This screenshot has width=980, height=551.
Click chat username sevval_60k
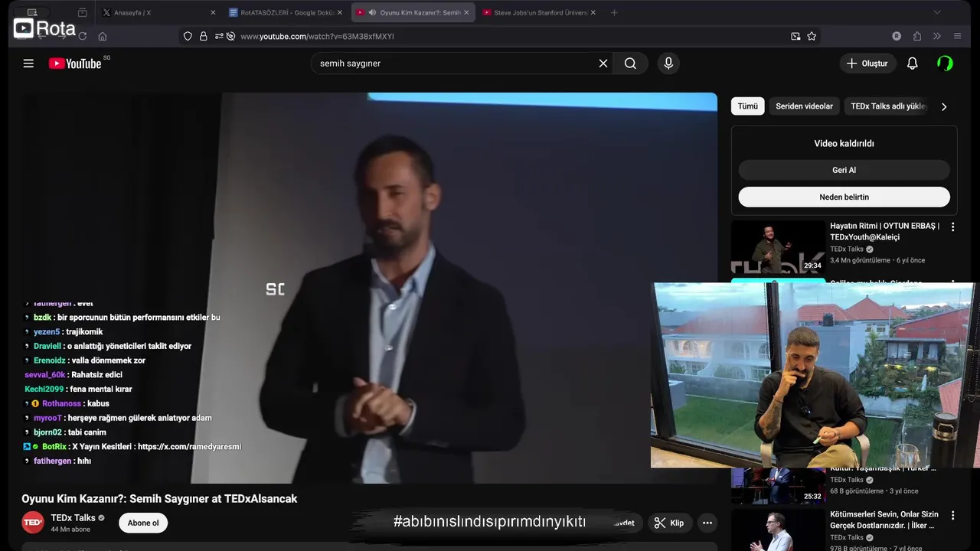[x=45, y=375]
